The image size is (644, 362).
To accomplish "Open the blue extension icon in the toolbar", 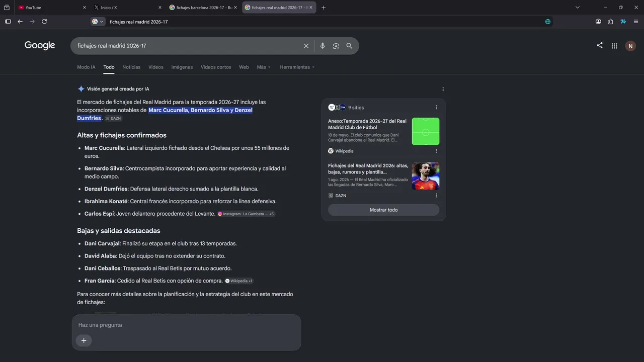I will 623,22.
